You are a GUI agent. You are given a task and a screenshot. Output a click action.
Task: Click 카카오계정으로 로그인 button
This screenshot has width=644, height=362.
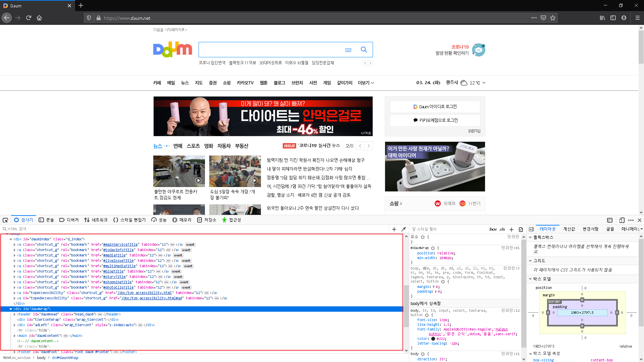click(x=435, y=120)
